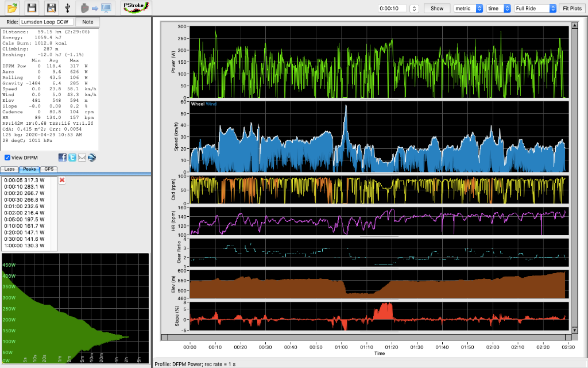Click the save-as floppy disk icon

51,7
